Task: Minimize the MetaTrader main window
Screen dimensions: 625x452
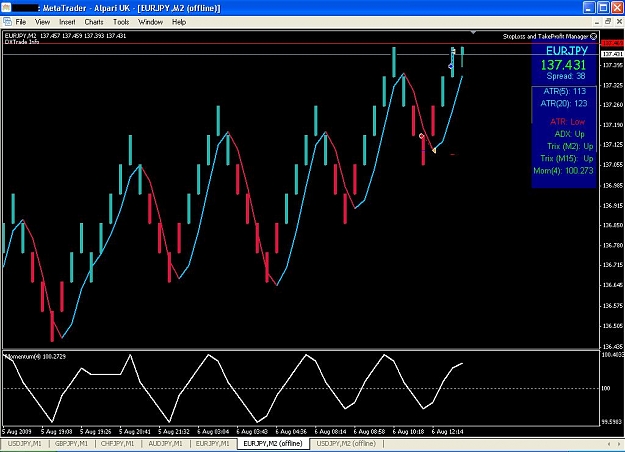Action: coord(589,8)
